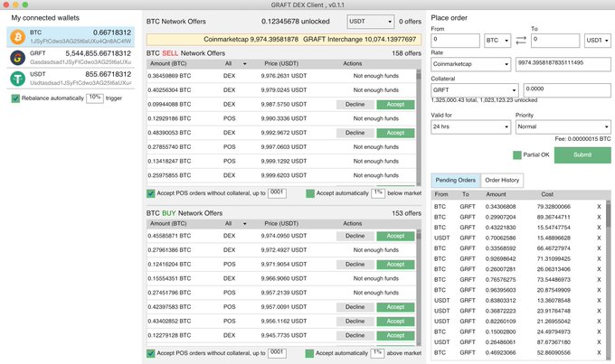Select the USDT wallet balance 855.66718312

click(109, 74)
